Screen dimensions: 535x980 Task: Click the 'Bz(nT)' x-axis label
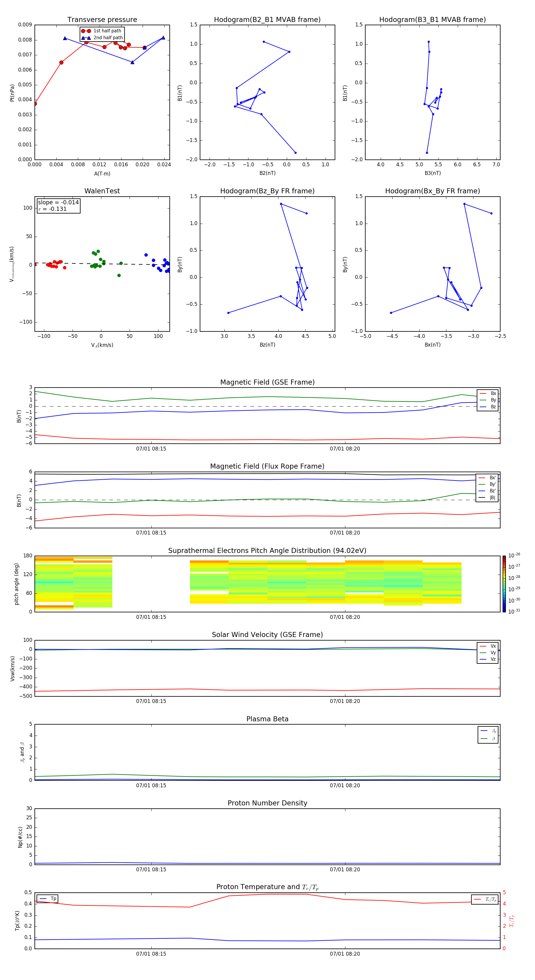pos(267,345)
